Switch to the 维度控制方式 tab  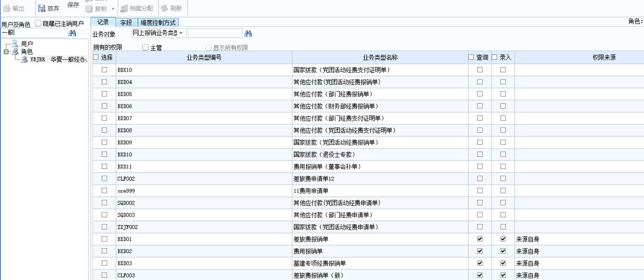click(x=158, y=22)
